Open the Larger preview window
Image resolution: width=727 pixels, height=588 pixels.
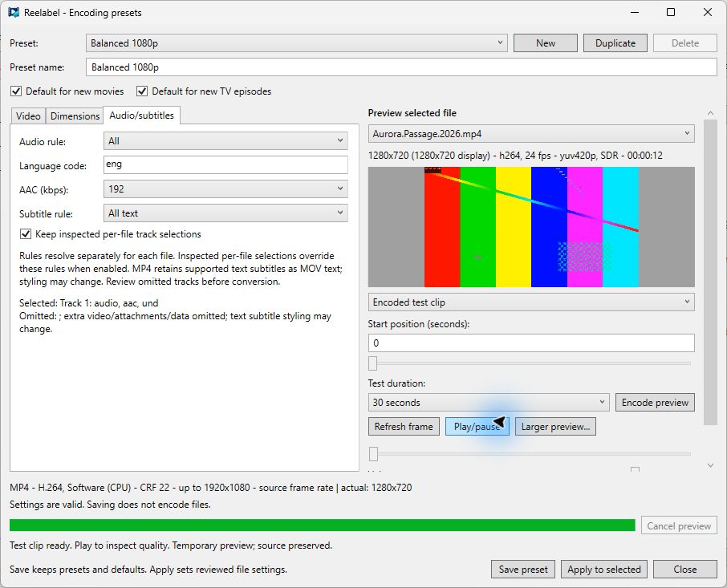pyautogui.click(x=555, y=426)
